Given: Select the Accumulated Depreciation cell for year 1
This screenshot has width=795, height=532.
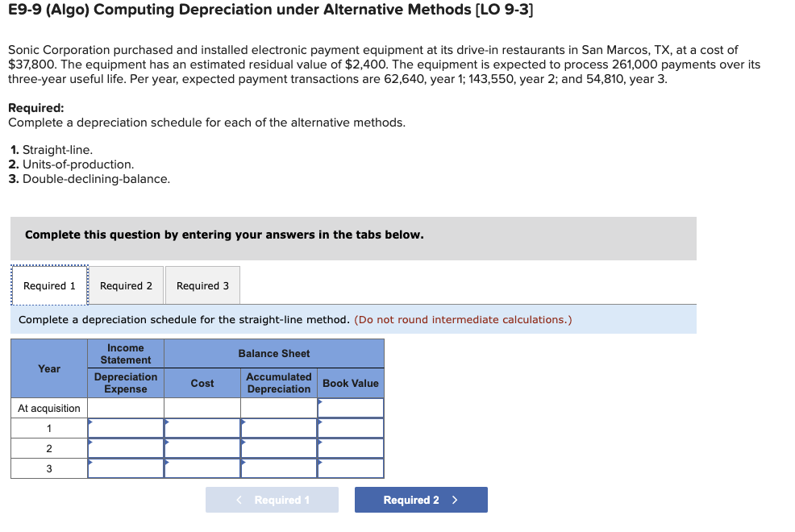Looking at the screenshot, I should pos(277,427).
